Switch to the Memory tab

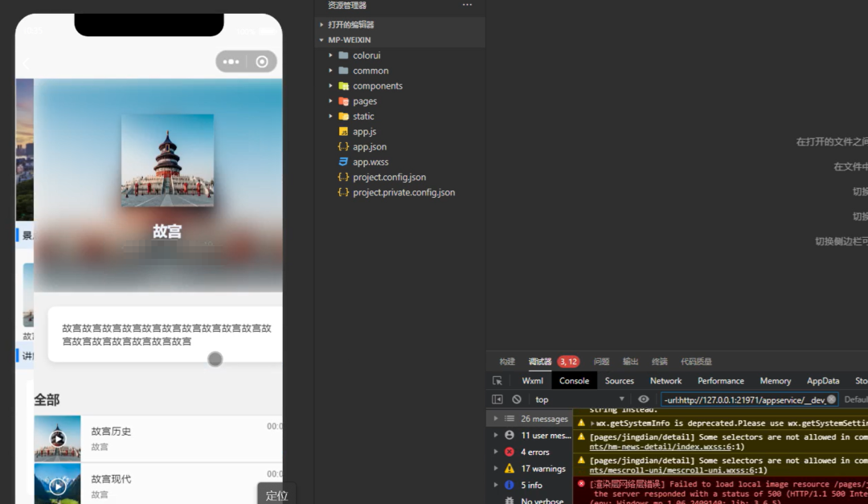775,380
